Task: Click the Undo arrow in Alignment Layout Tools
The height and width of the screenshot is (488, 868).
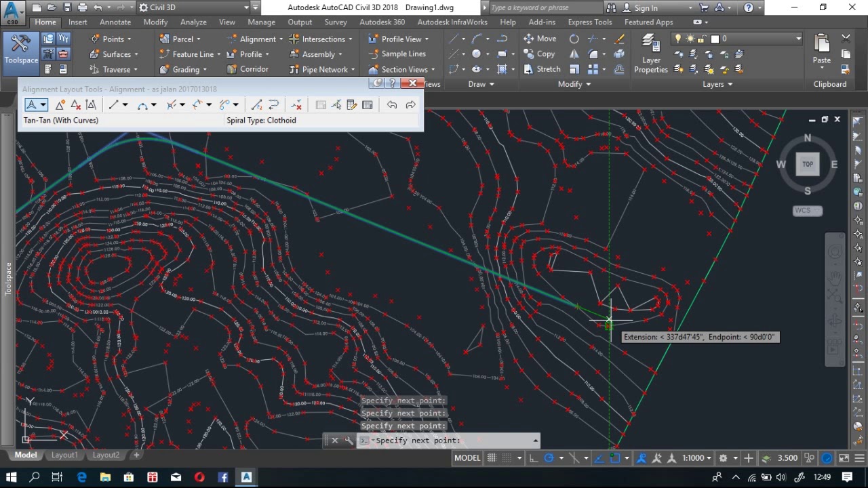Action: click(392, 104)
